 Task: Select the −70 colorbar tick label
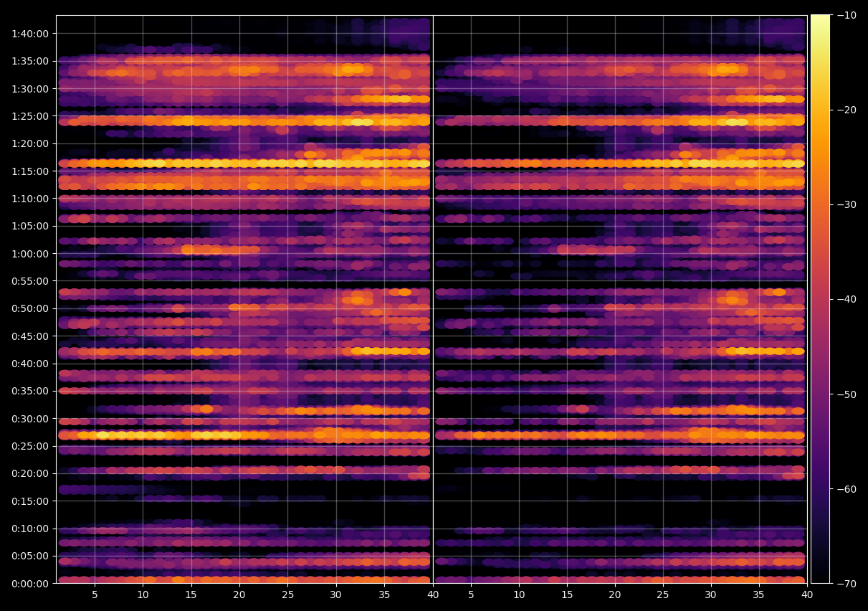coord(846,584)
